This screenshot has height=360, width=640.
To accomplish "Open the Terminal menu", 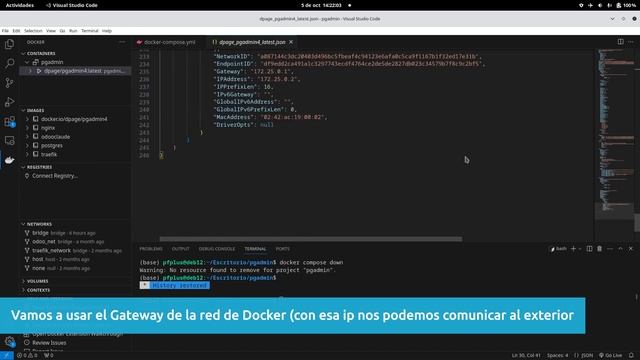I will pos(89,31).
